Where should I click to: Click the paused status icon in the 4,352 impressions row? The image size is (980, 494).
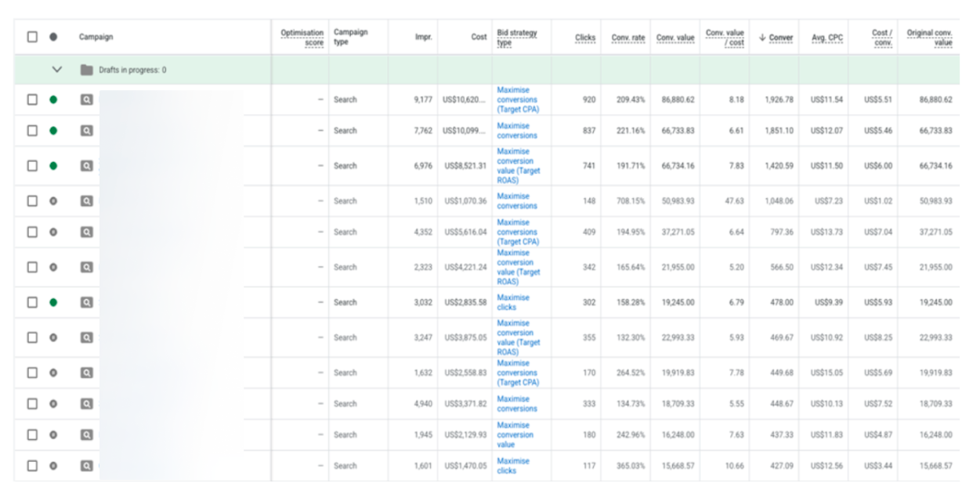pyautogui.click(x=53, y=232)
